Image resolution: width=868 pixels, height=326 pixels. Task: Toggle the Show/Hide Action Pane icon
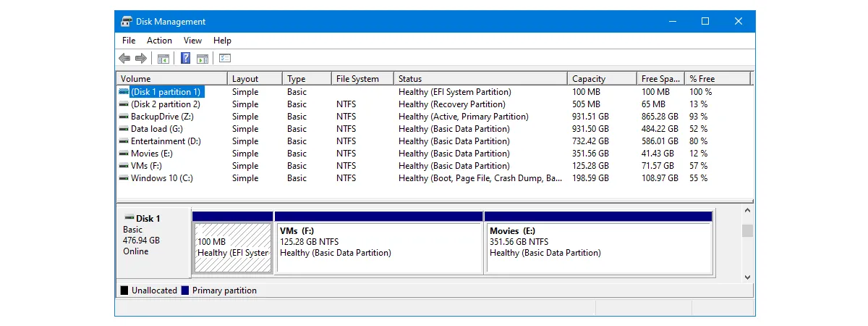pos(203,59)
